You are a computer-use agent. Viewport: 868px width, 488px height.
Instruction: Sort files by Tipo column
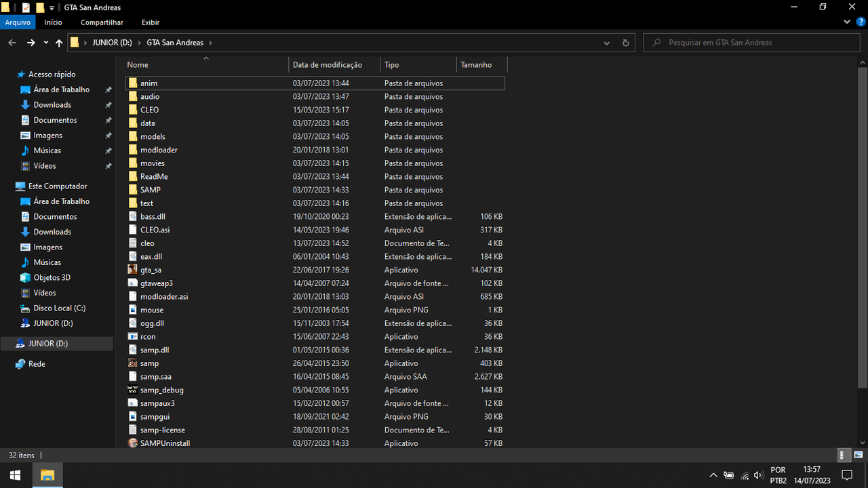418,65
